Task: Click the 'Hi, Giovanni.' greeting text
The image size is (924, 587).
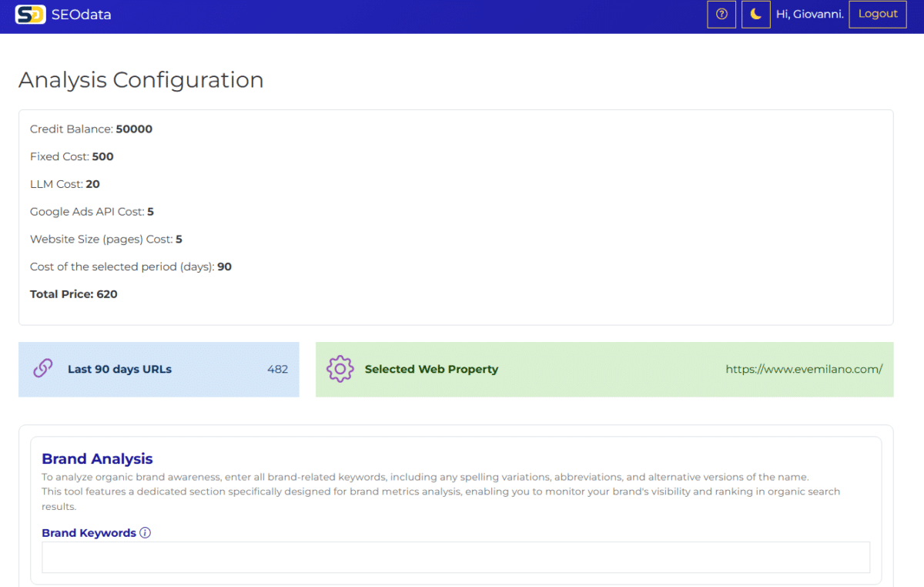Action: (810, 14)
